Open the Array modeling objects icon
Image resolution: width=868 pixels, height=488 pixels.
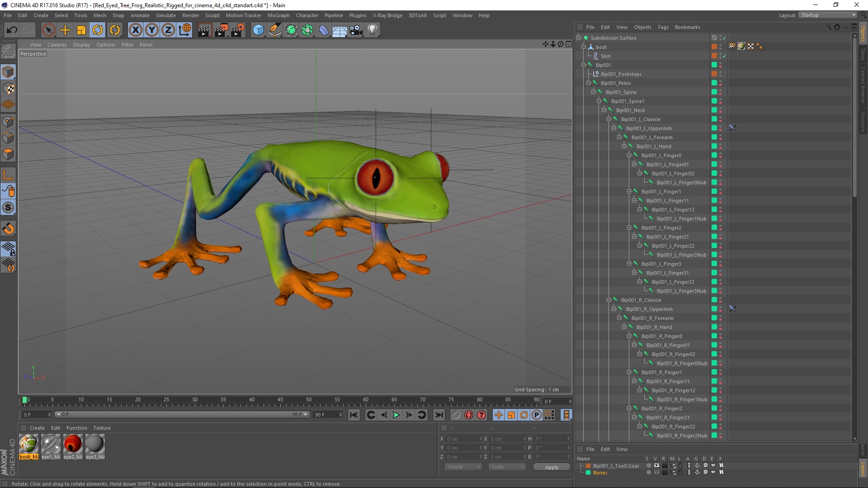[x=307, y=30]
